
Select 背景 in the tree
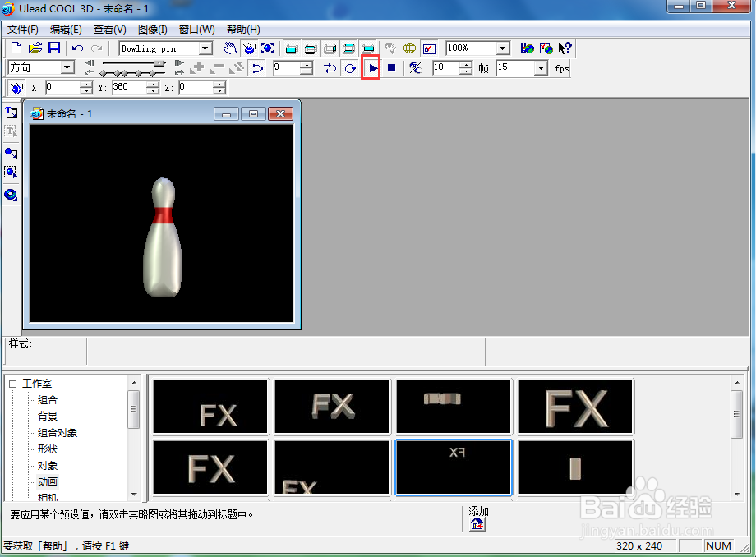click(x=48, y=417)
